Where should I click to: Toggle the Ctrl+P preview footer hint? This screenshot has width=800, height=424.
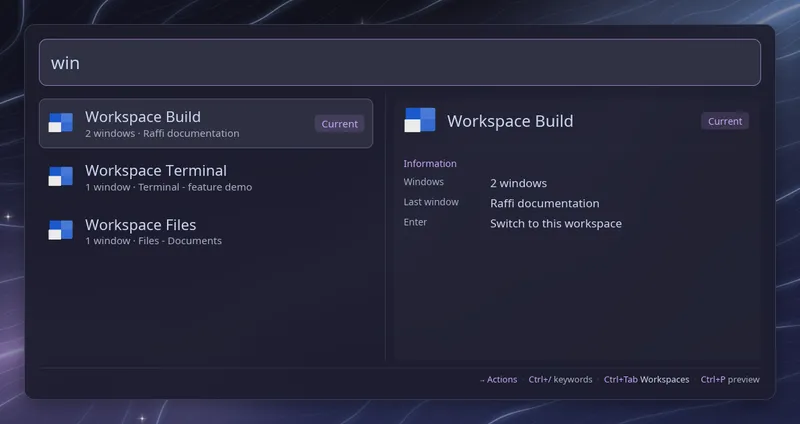[730, 380]
